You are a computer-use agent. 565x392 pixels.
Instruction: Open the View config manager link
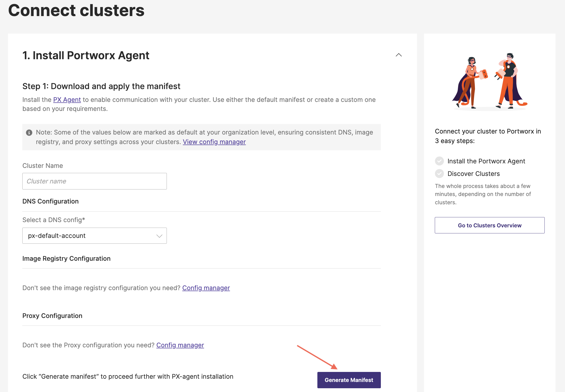214,142
